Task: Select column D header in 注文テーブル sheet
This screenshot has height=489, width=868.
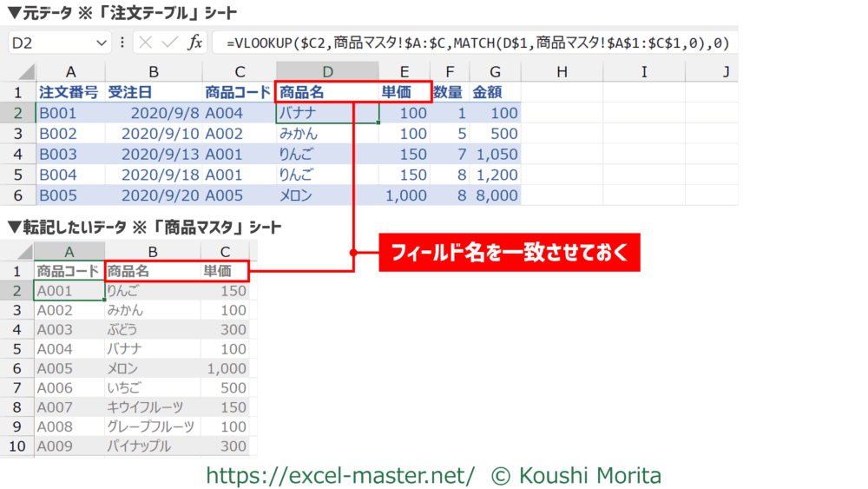Action: 327,71
